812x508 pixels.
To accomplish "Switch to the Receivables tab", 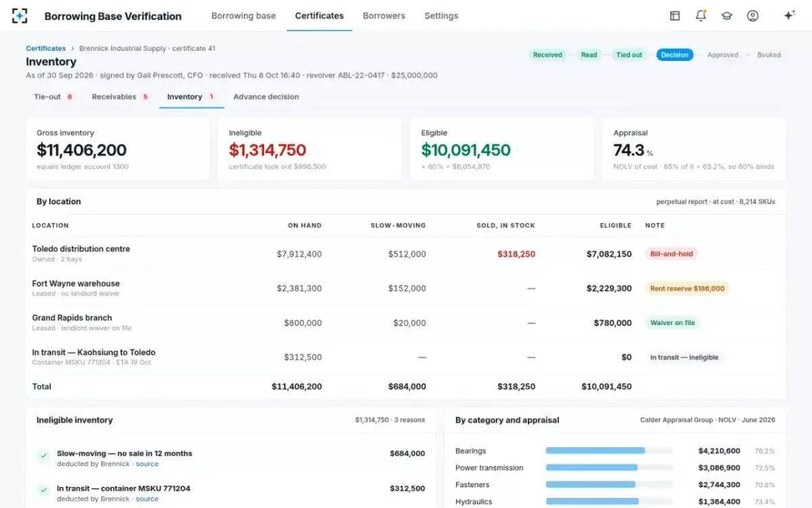I will [x=120, y=97].
